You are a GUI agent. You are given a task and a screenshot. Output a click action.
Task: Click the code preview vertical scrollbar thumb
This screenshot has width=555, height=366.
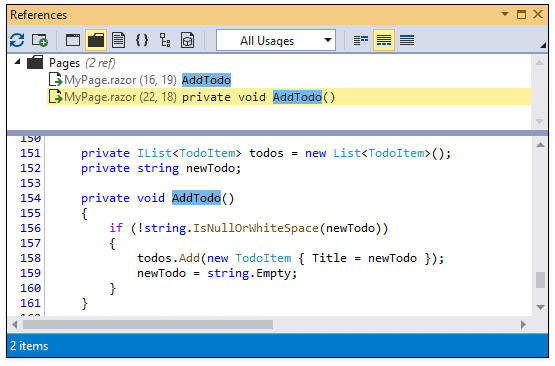pos(540,280)
